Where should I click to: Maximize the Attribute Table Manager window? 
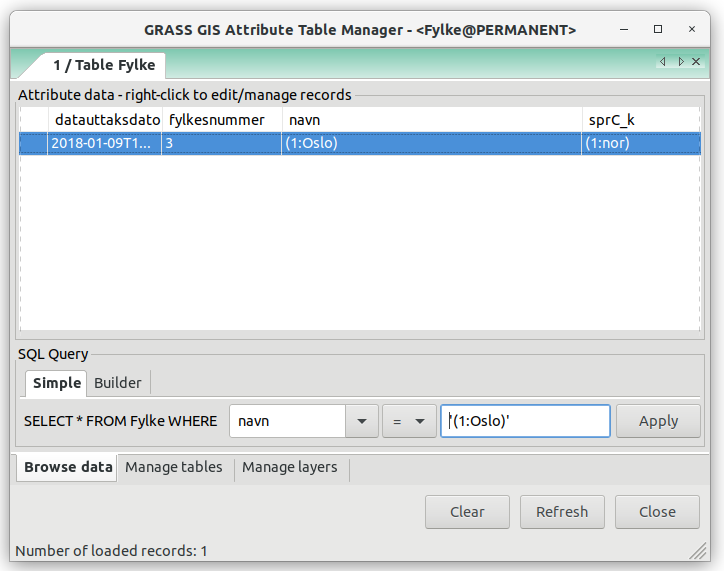click(658, 30)
